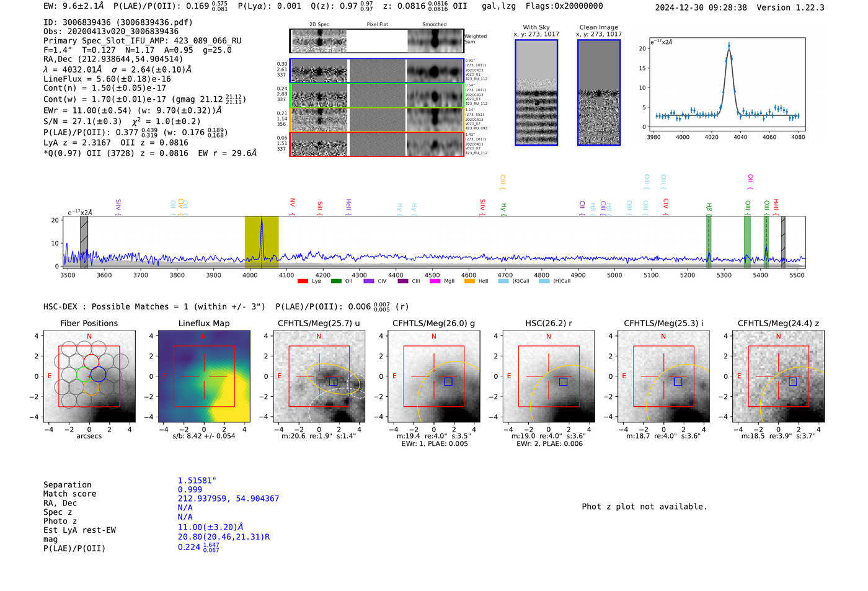Click the HSC-DEX Possible Matches heading

[154, 306]
